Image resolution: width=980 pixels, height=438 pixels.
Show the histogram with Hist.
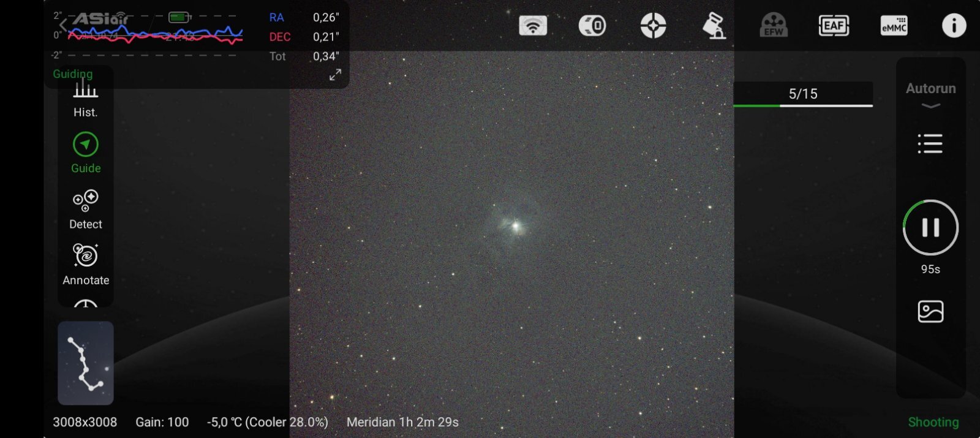click(86, 99)
